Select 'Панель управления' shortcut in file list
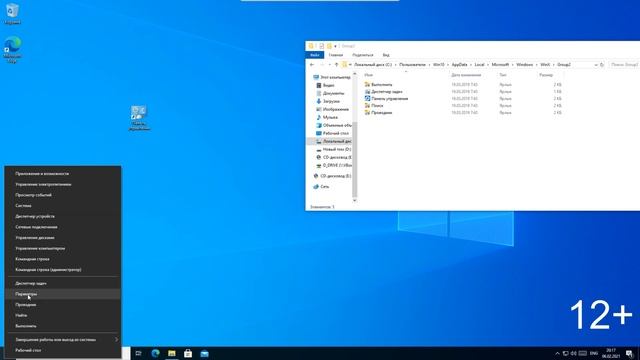This screenshot has width=640, height=360. tap(386, 98)
